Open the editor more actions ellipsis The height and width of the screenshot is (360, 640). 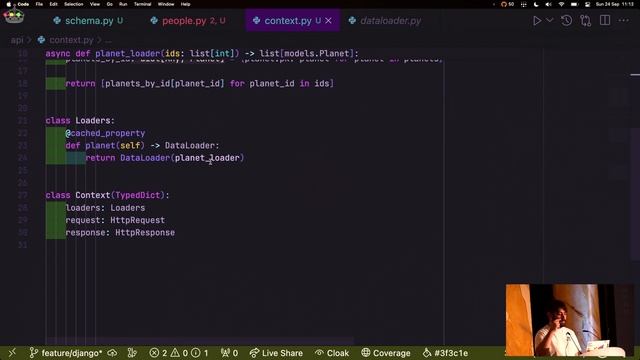624,20
